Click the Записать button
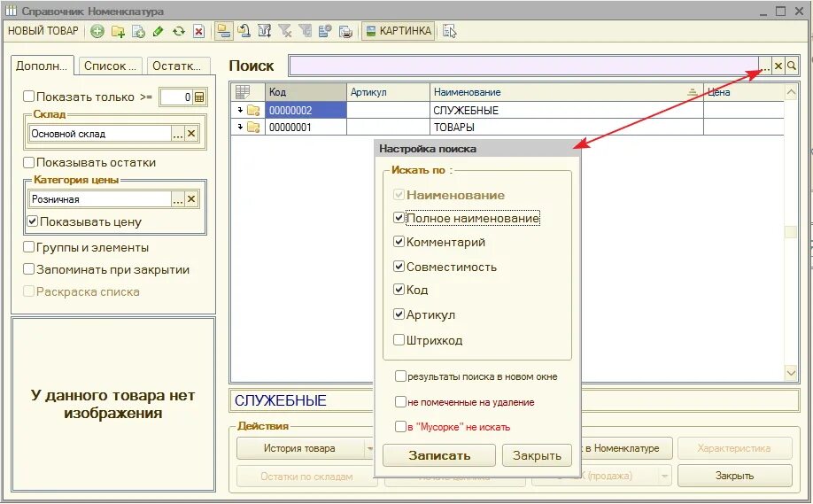 tap(439, 456)
